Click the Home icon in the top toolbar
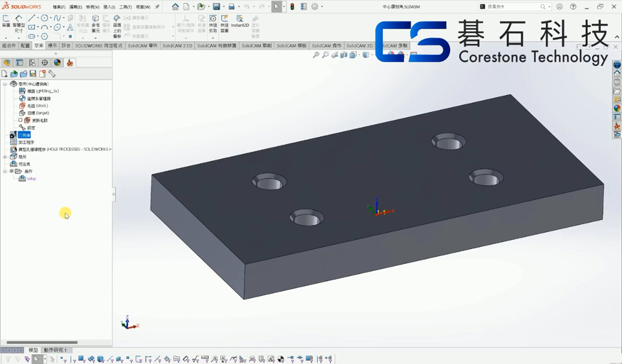 175,6
